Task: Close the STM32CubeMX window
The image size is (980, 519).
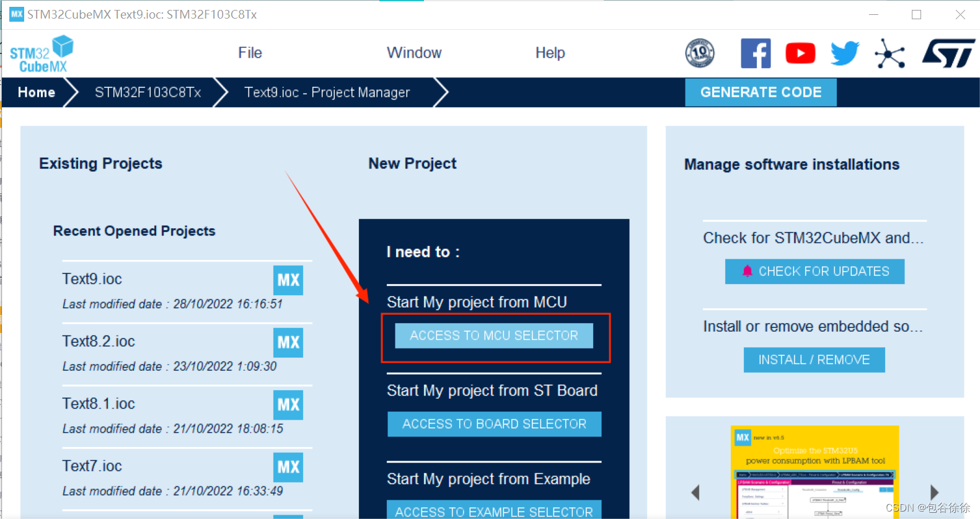Action: pyautogui.click(x=960, y=14)
